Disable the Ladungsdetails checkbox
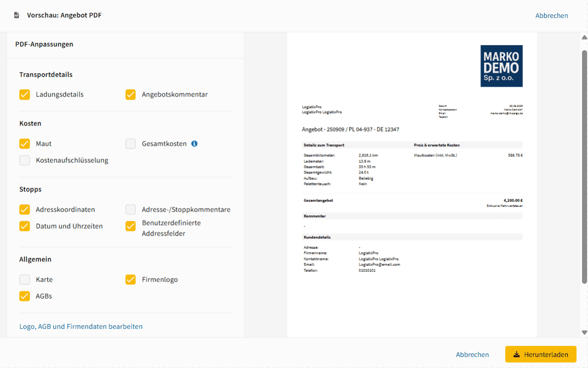The image size is (588, 368). (24, 94)
